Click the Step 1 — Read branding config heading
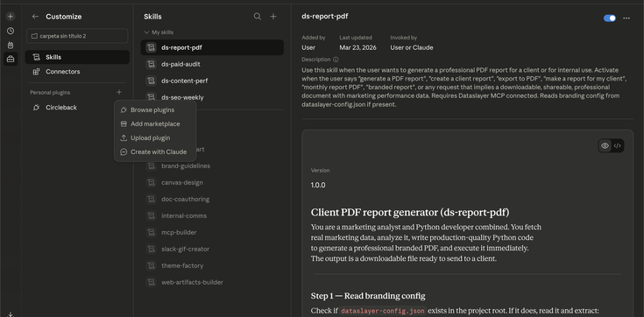 [x=368, y=296]
